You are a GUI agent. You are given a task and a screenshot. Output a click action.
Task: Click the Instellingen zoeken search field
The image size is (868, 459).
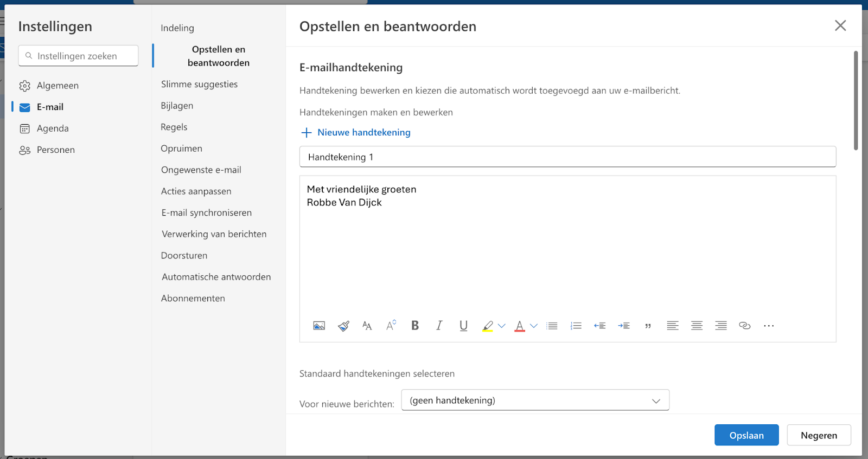pos(78,56)
